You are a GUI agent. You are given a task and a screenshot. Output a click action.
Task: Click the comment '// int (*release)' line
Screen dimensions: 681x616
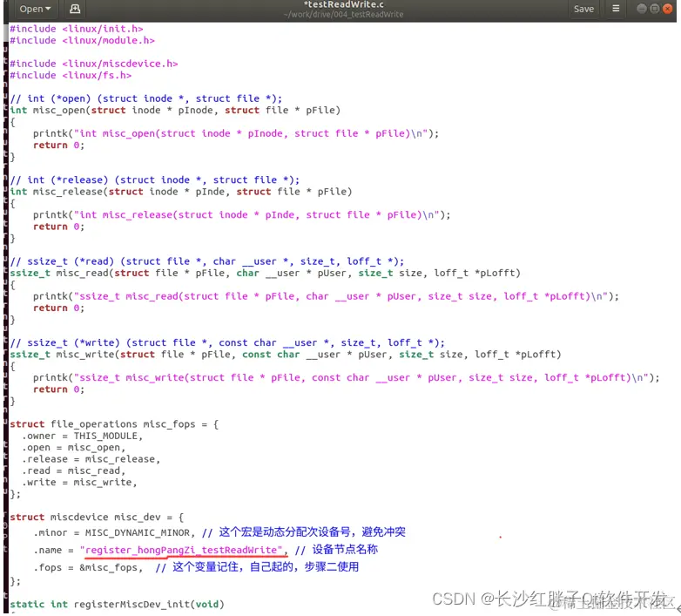[x=155, y=180]
